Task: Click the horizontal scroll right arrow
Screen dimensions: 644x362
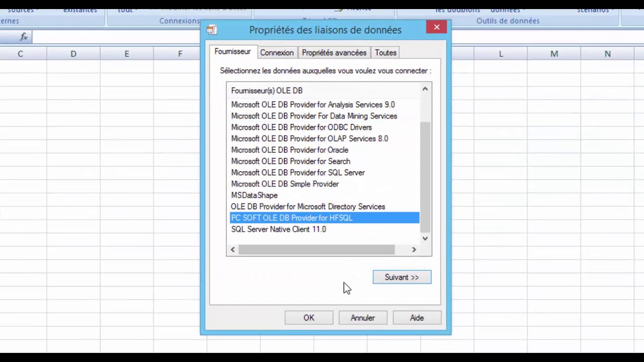Action: coord(414,249)
